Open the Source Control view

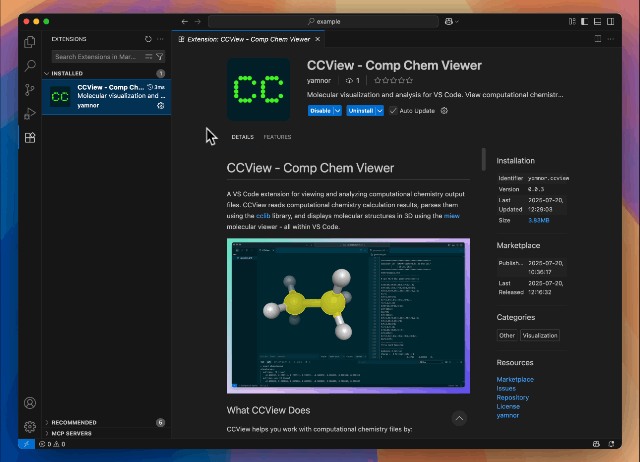[x=30, y=90]
